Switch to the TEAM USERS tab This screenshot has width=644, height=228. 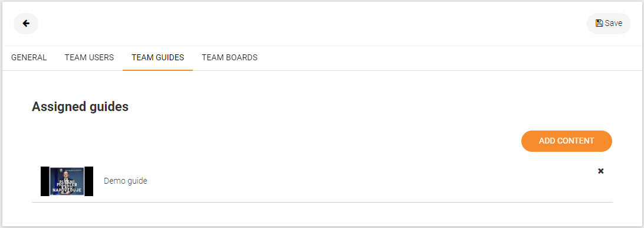[89, 58]
